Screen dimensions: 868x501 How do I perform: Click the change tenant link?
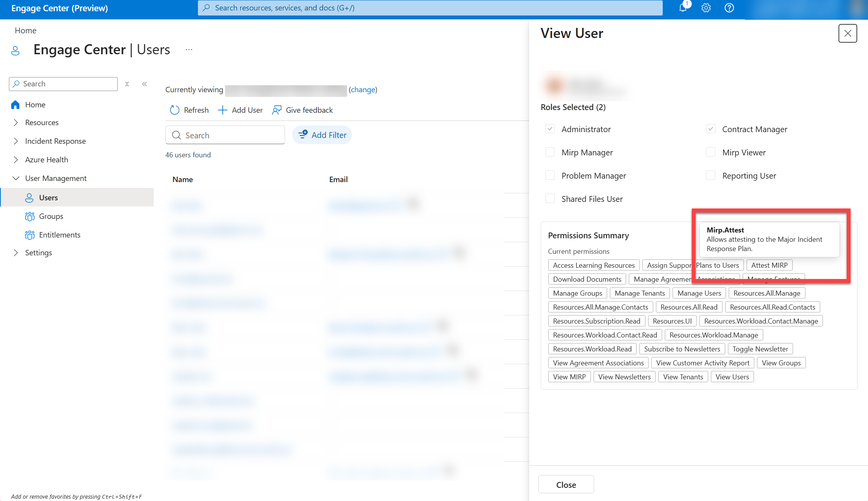pos(363,90)
